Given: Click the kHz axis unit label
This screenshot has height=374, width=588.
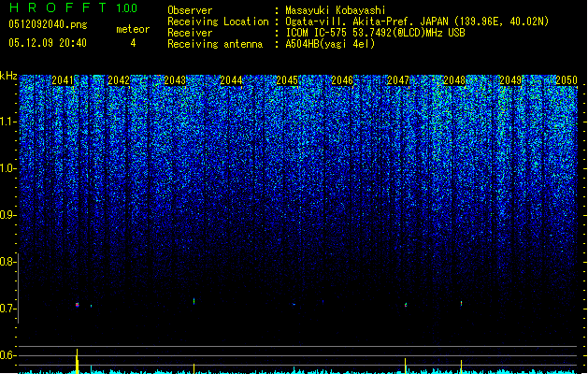Looking at the screenshot, I should (x=8, y=76).
